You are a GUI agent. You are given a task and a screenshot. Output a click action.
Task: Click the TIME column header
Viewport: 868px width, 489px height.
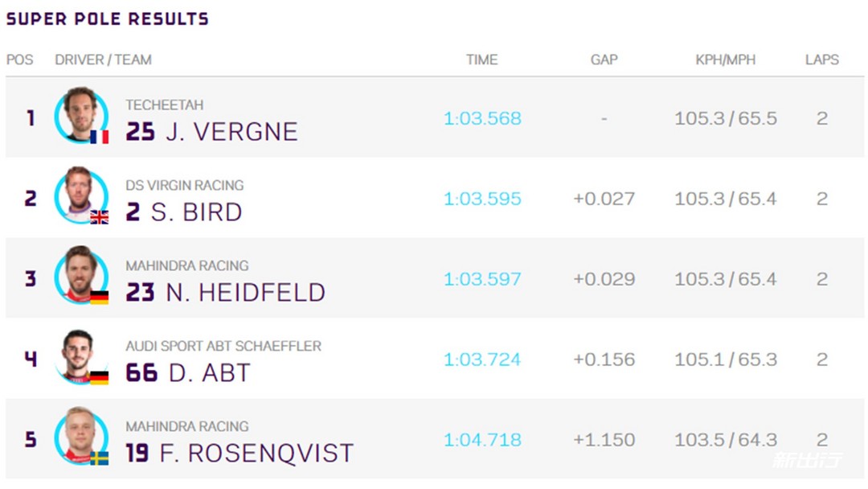tap(481, 60)
